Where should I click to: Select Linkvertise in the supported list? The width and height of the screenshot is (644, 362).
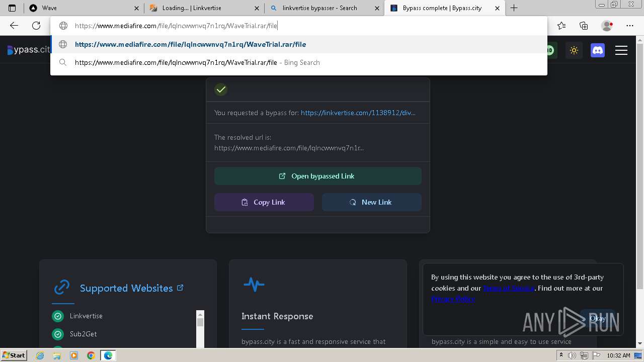[x=86, y=316]
